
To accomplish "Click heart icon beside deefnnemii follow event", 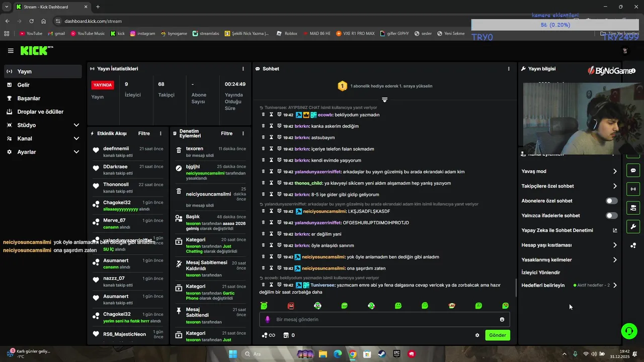I will point(96,150).
